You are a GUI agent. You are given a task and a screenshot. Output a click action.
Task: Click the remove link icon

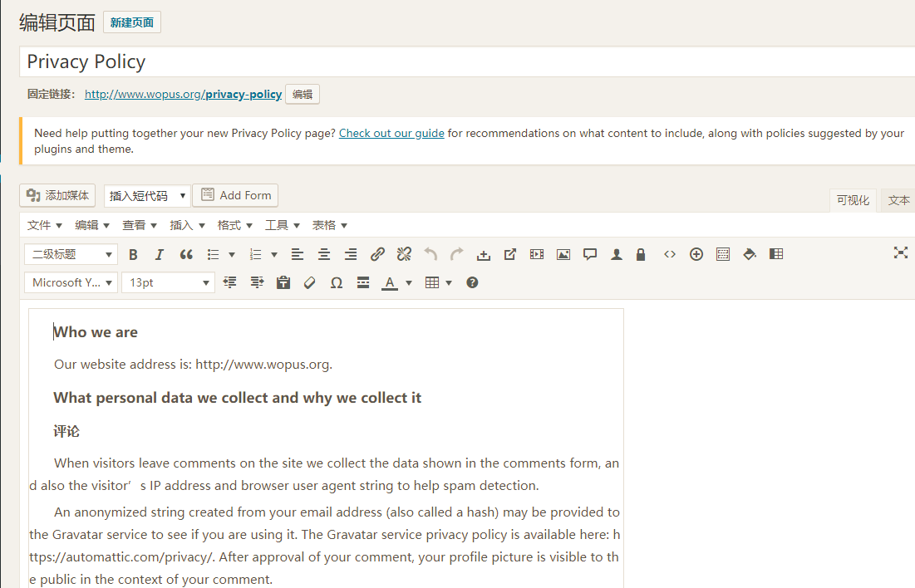click(404, 254)
